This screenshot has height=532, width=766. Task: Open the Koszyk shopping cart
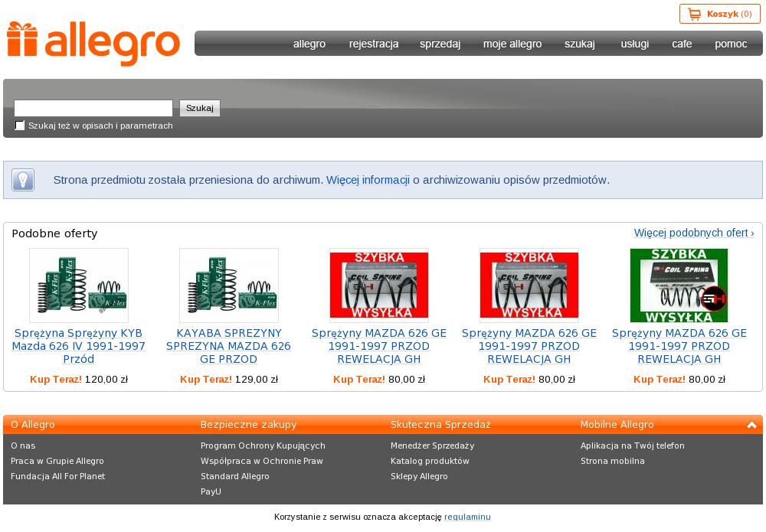pyautogui.click(x=719, y=14)
